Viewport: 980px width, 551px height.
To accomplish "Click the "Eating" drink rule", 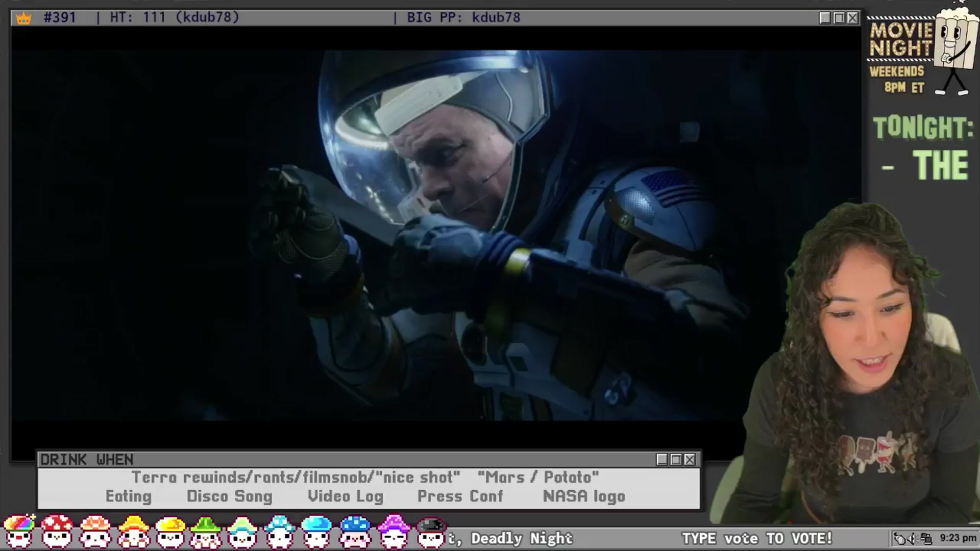I will click(x=129, y=496).
